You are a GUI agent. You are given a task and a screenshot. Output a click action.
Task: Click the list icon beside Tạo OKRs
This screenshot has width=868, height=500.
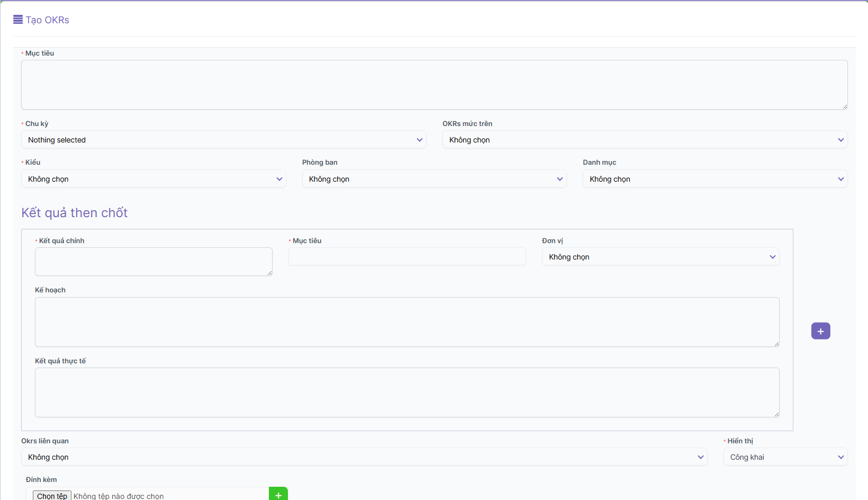coord(18,20)
